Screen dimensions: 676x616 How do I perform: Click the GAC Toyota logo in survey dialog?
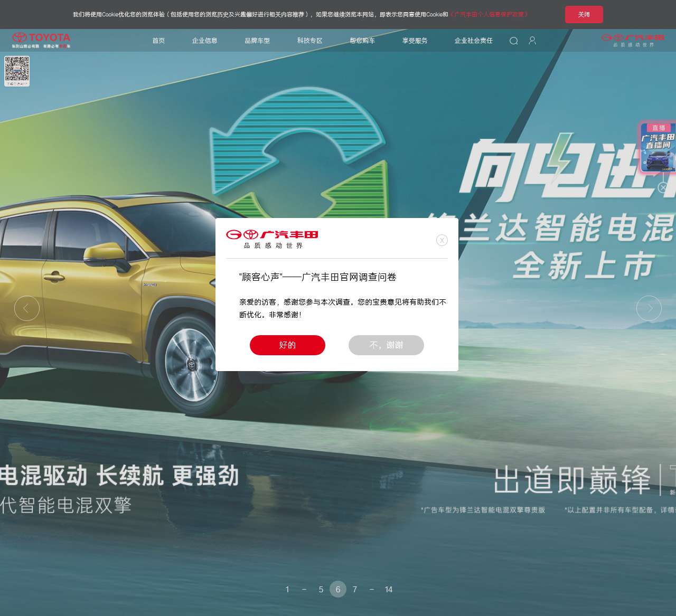(x=272, y=239)
